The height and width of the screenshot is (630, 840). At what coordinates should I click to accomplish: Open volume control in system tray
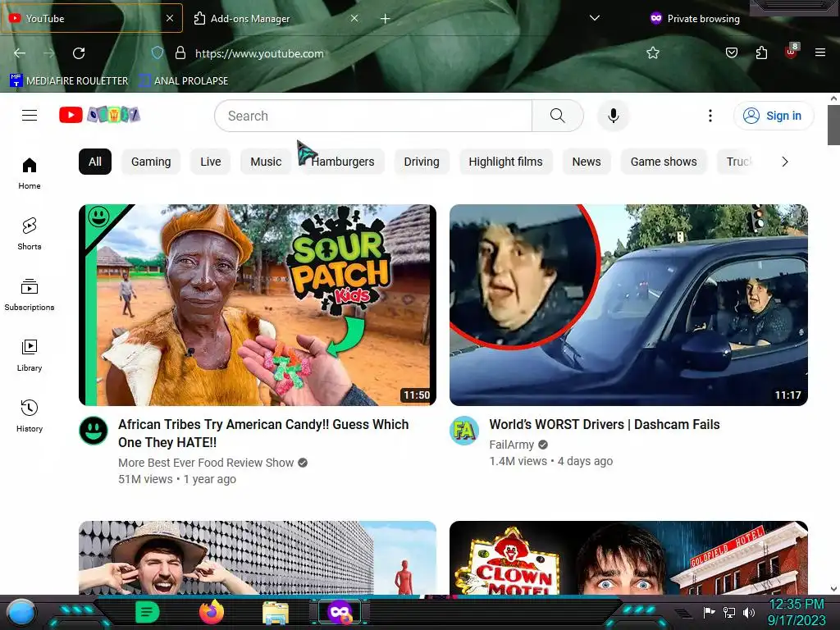[749, 612]
